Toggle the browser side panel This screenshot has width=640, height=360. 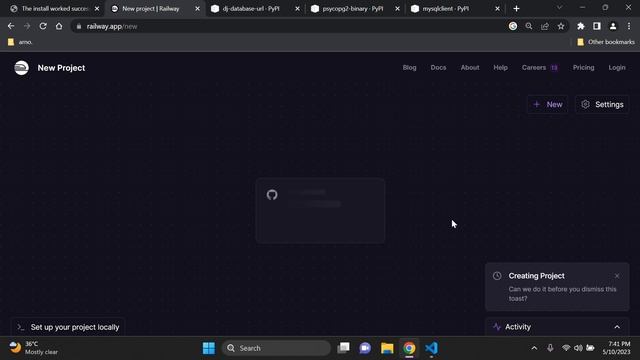597,26
